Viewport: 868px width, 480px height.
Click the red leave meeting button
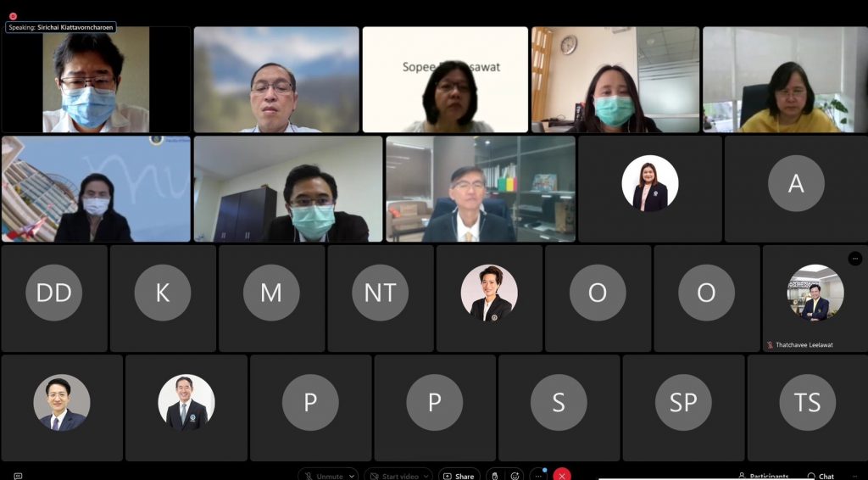click(562, 476)
